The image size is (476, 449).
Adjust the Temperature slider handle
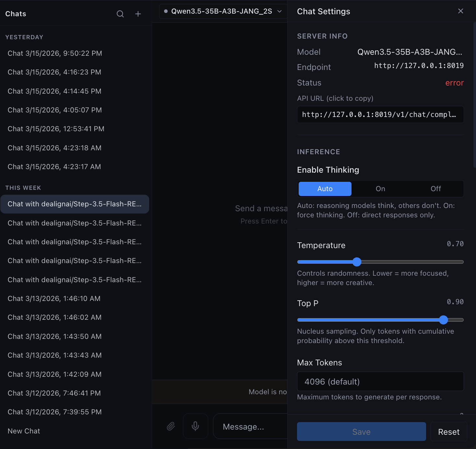(x=357, y=262)
